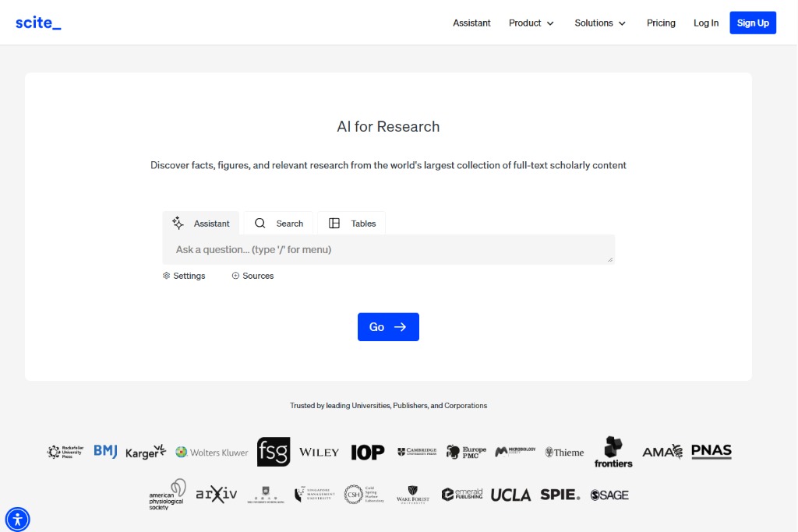Click the scite_ logo
798x532 pixels.
(38, 23)
